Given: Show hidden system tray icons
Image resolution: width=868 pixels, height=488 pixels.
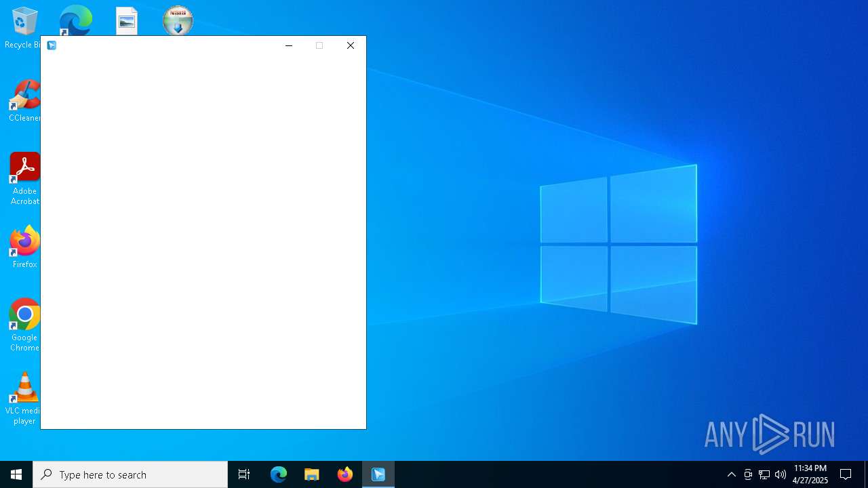Looking at the screenshot, I should 732,474.
